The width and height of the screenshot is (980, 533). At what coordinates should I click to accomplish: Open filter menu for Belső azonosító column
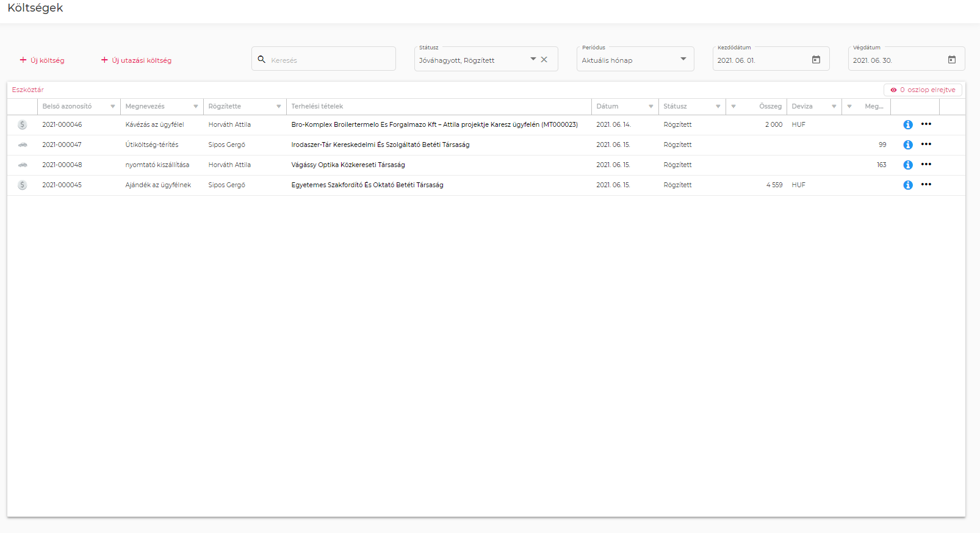[x=113, y=107]
